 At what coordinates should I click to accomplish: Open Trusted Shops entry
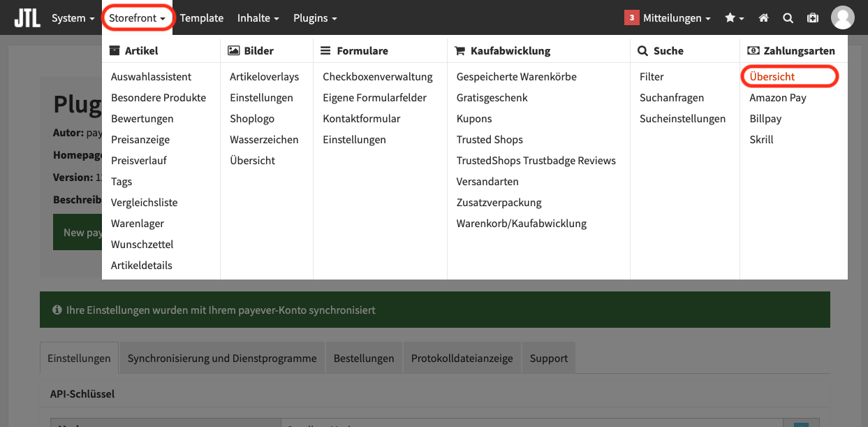coord(490,140)
